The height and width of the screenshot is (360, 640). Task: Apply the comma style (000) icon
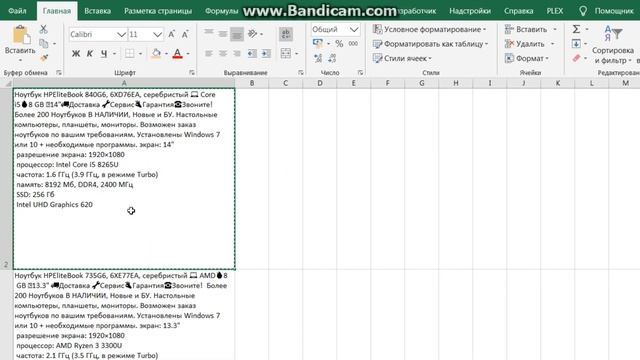353,43
